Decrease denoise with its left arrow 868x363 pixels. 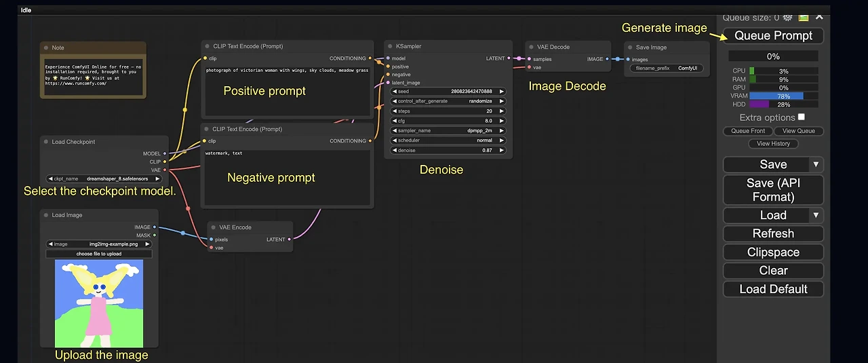(x=395, y=150)
